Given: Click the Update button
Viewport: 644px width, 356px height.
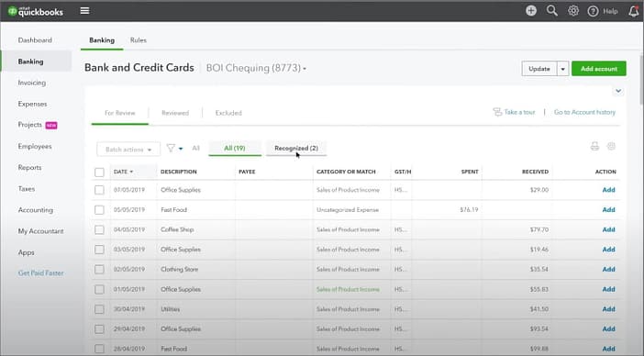Looking at the screenshot, I should click(x=539, y=69).
